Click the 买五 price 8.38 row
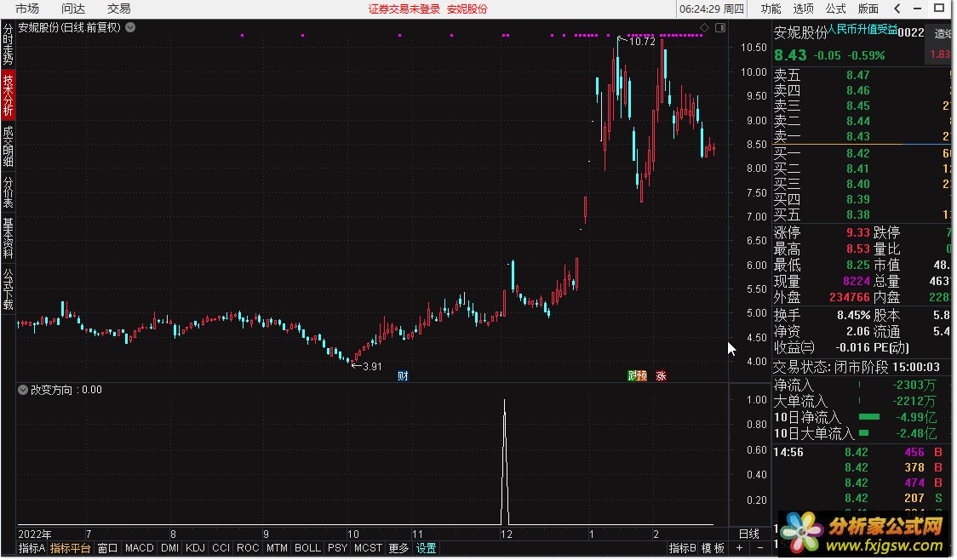 pos(861,214)
